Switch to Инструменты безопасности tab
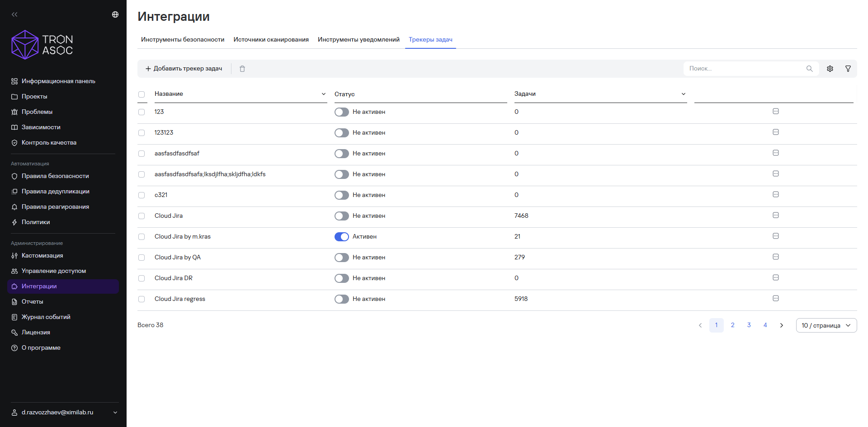The image size is (868, 427). [x=183, y=40]
